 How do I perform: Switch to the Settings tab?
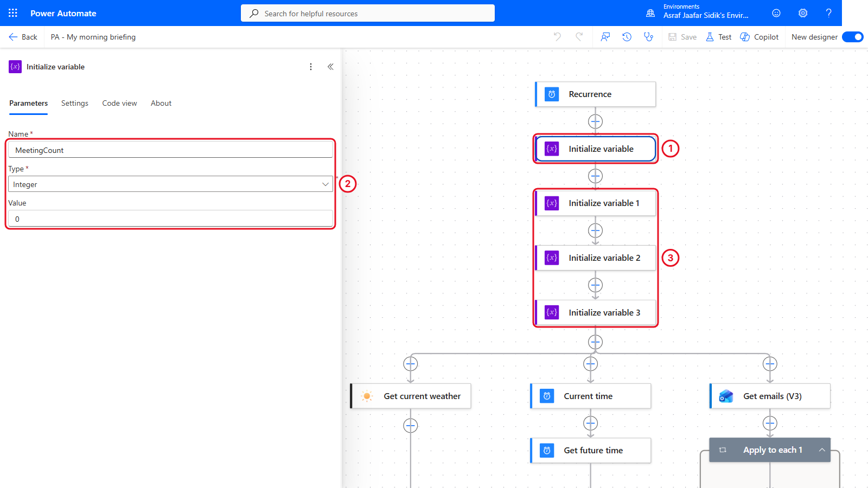75,103
